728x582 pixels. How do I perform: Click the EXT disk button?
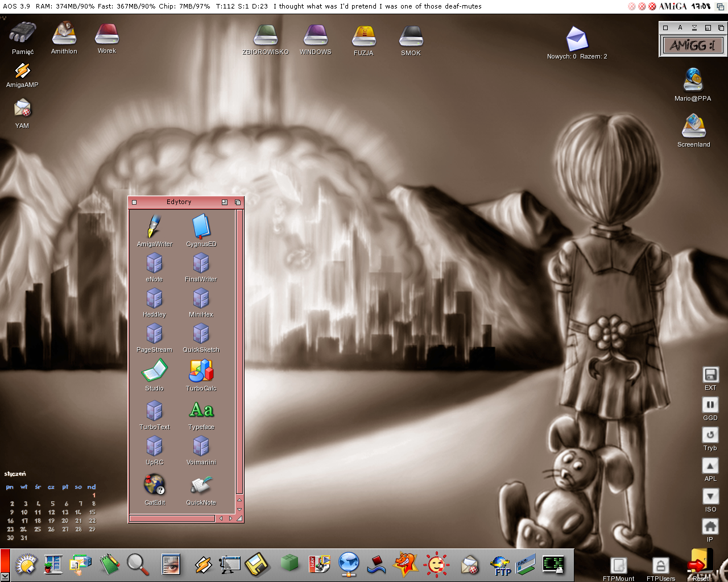click(710, 375)
